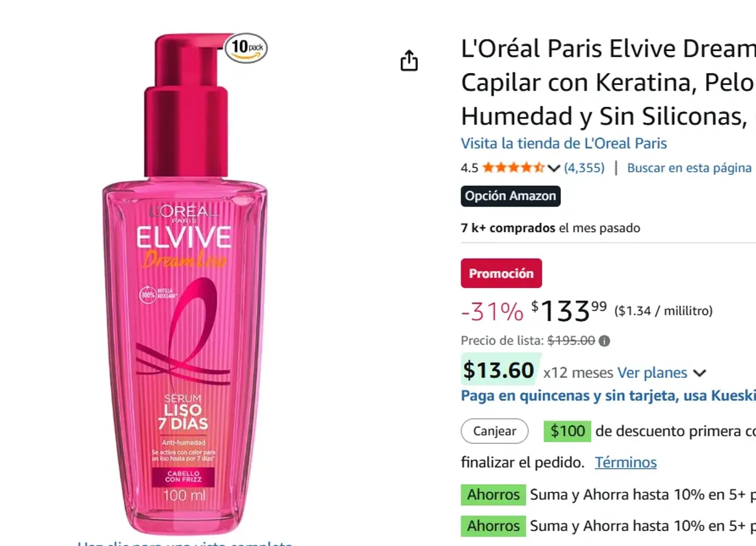
Task: Click the Kueski quincenas payment link
Action: point(609,396)
